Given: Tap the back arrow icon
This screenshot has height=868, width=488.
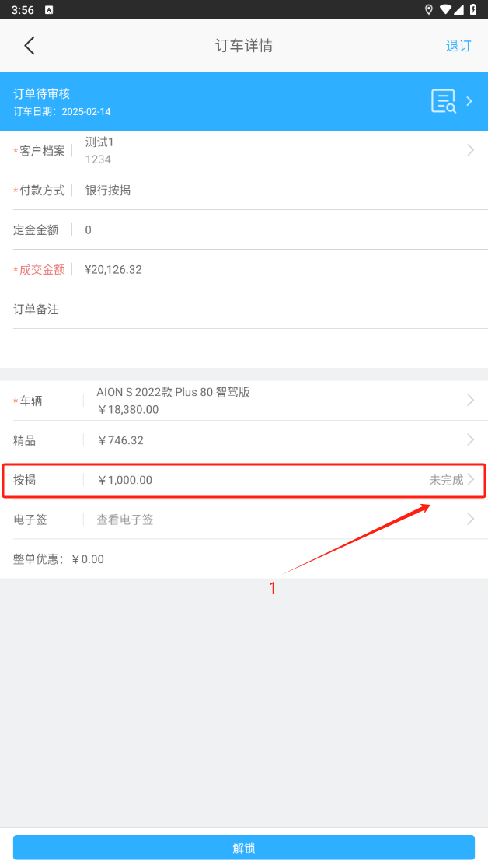Looking at the screenshot, I should pyautogui.click(x=30, y=46).
